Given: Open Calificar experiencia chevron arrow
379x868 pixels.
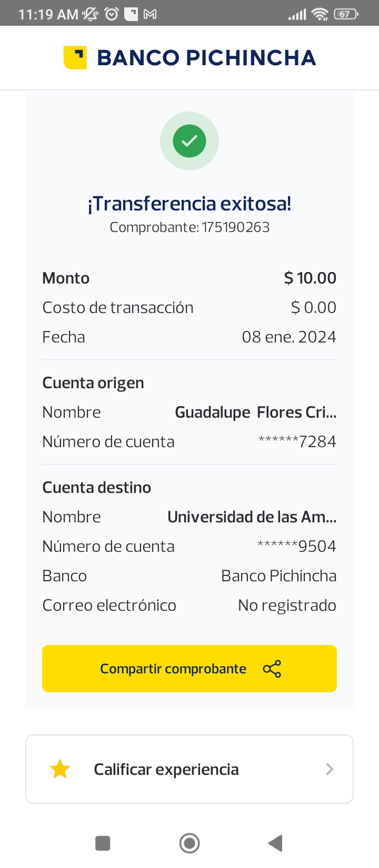Looking at the screenshot, I should [330, 769].
